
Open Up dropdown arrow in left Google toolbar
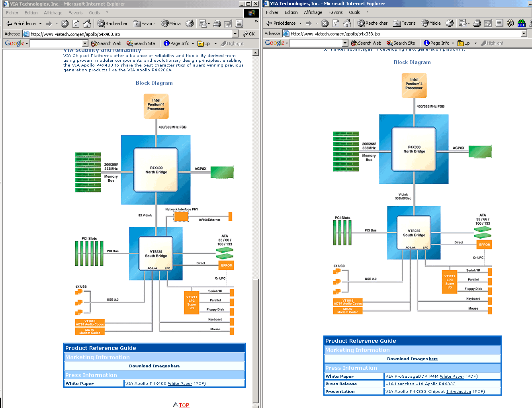pyautogui.click(x=215, y=43)
